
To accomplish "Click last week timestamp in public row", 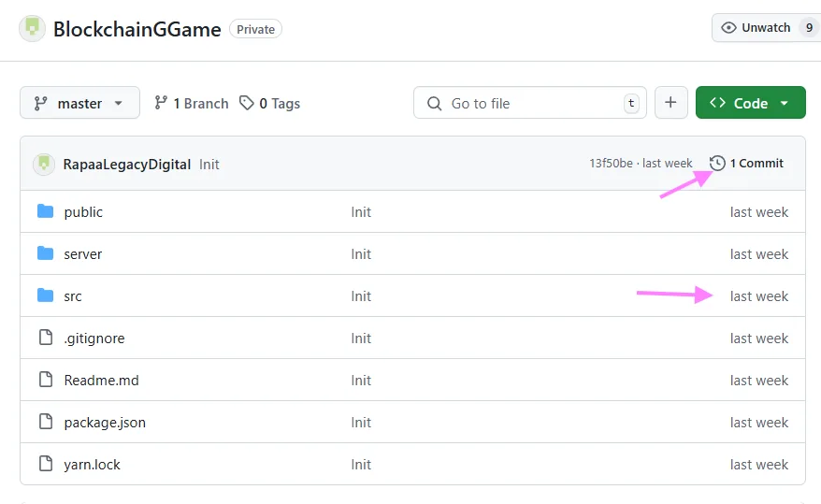I will click(x=758, y=212).
